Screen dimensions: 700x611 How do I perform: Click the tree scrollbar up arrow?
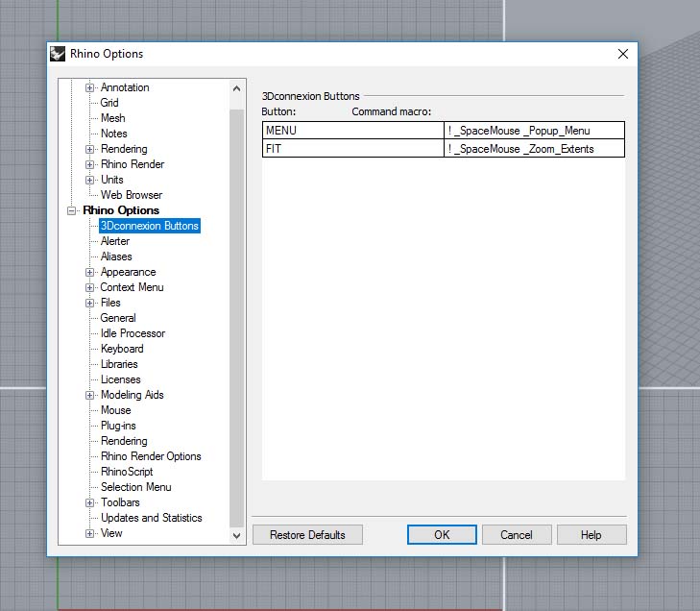[237, 88]
